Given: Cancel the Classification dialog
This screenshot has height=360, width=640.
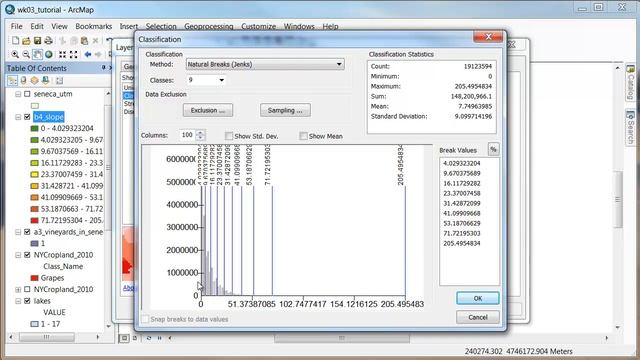Looking at the screenshot, I should coord(478,317).
